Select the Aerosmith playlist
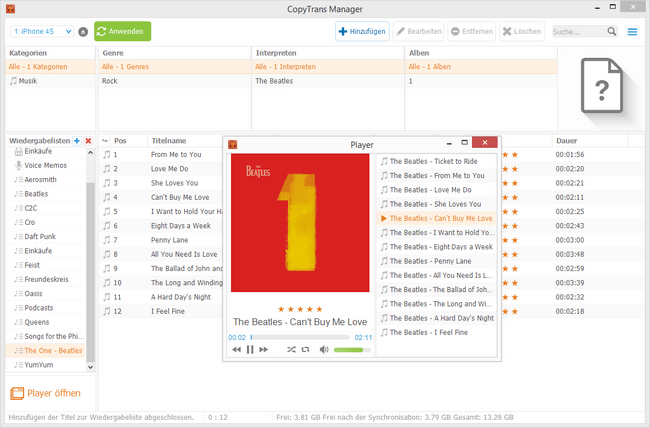 click(46, 180)
